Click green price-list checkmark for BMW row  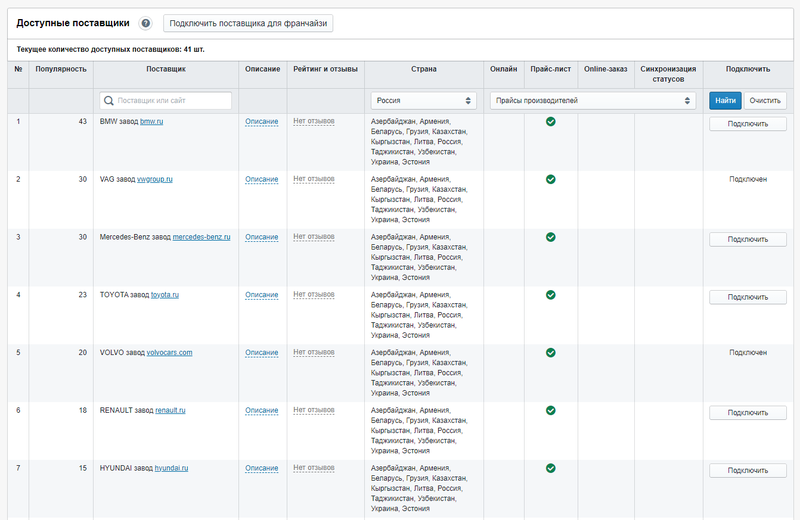550,122
